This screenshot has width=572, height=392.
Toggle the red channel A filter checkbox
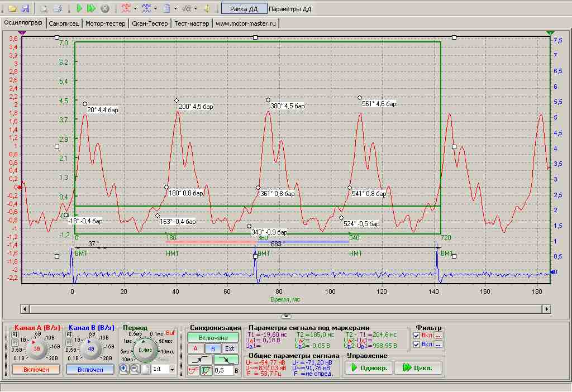point(417,336)
